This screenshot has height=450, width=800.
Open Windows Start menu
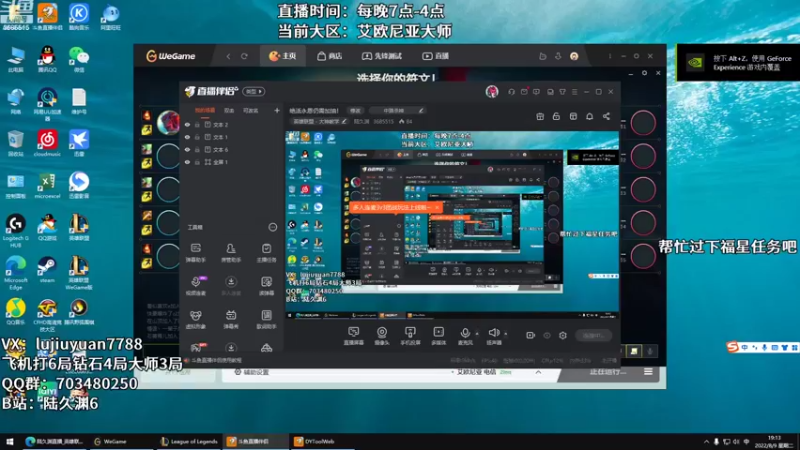coord(10,441)
